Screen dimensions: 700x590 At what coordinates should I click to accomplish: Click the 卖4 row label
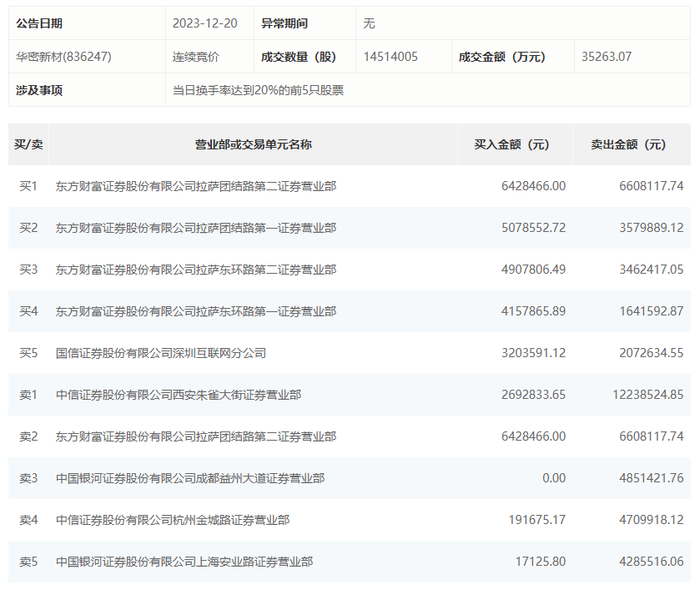coord(29,520)
